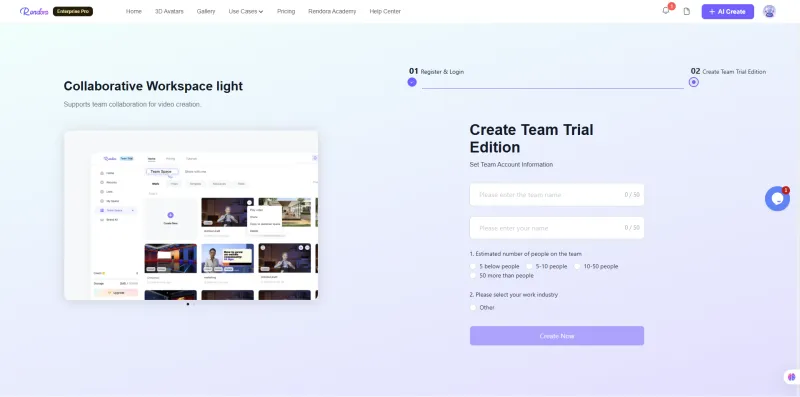
Task: Open the Pricing menu item
Action: click(x=286, y=11)
